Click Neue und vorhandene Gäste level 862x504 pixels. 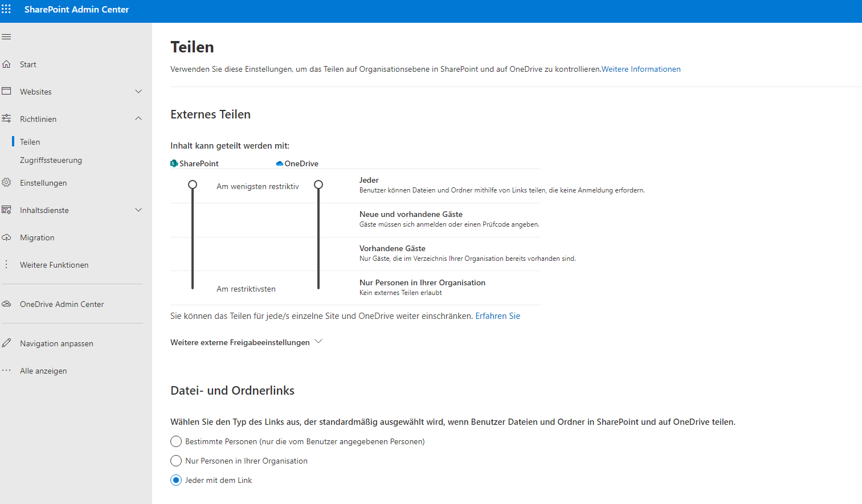click(x=411, y=214)
